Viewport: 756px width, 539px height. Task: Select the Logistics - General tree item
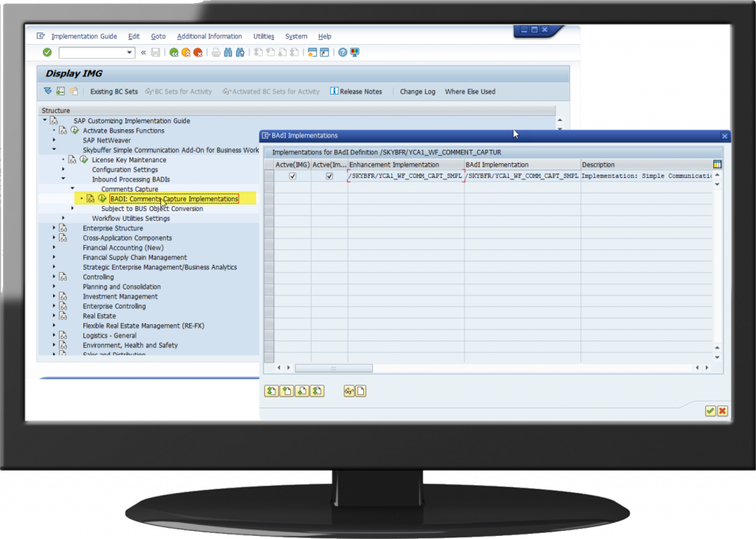click(109, 335)
